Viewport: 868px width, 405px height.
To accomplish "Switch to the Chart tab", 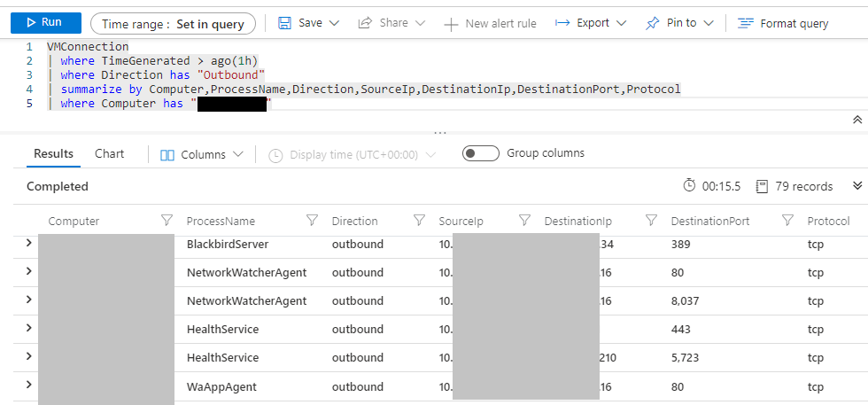I will click(x=110, y=154).
